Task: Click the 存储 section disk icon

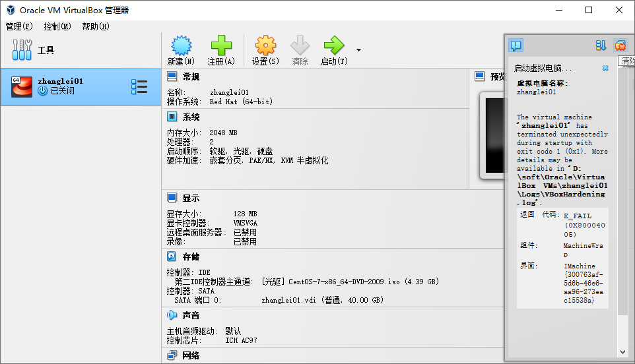Action: (172, 256)
